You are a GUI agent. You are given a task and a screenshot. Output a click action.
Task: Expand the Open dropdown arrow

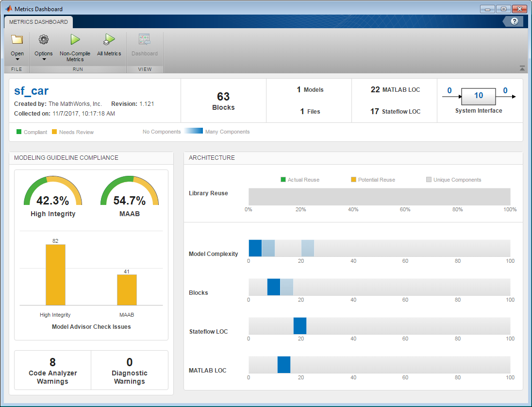[x=17, y=60]
